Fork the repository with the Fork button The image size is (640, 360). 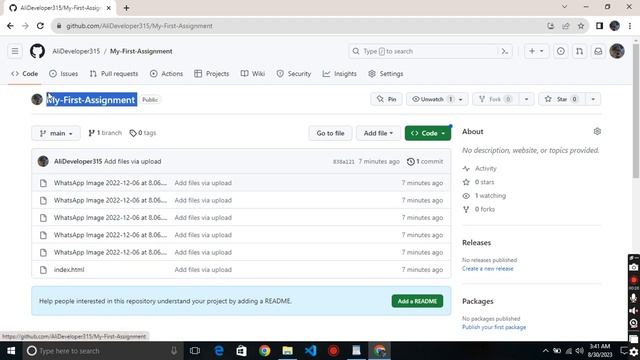click(496, 99)
